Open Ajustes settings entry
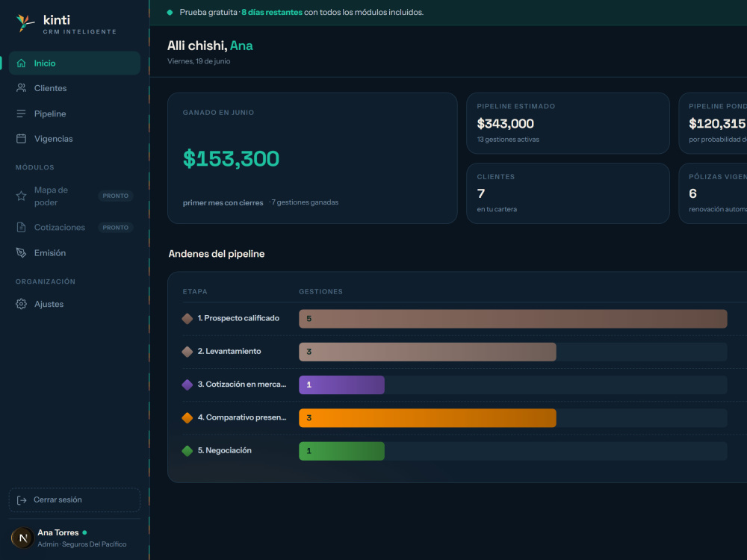Image resolution: width=747 pixels, height=560 pixels. tap(74, 305)
